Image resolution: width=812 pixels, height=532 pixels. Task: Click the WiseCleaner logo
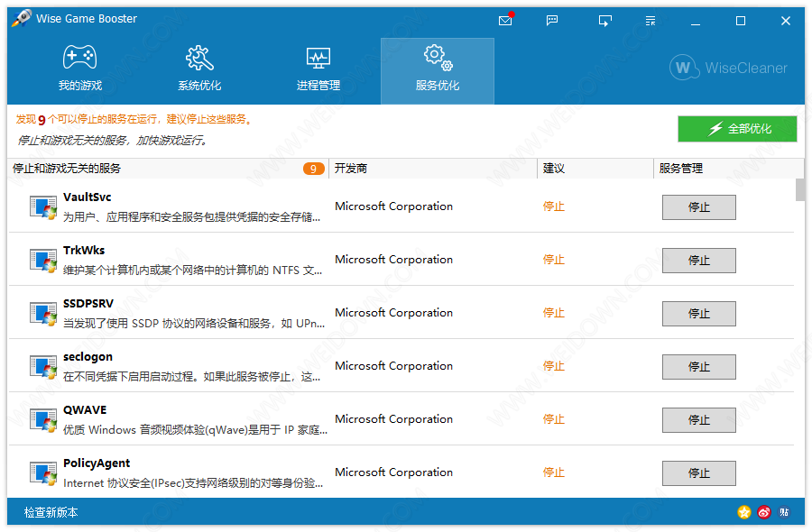click(x=728, y=68)
